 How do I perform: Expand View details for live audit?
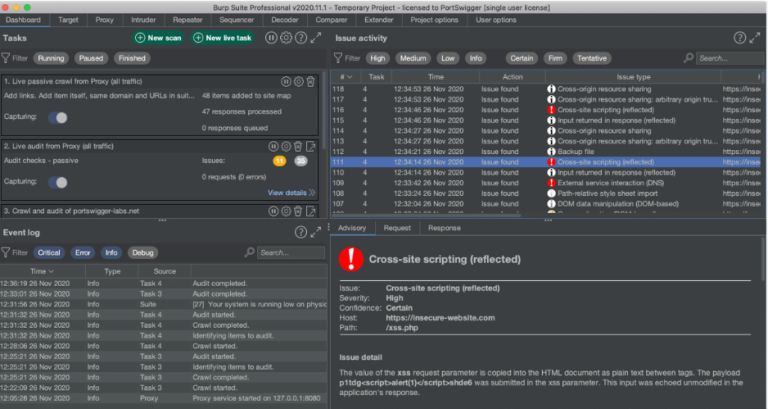pyautogui.click(x=291, y=192)
